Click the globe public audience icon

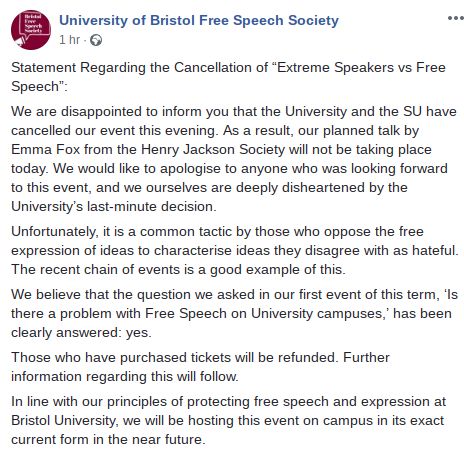(x=96, y=40)
